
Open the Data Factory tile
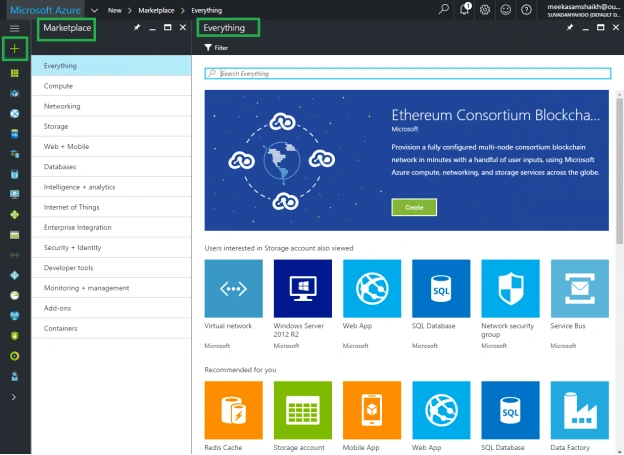tap(579, 410)
